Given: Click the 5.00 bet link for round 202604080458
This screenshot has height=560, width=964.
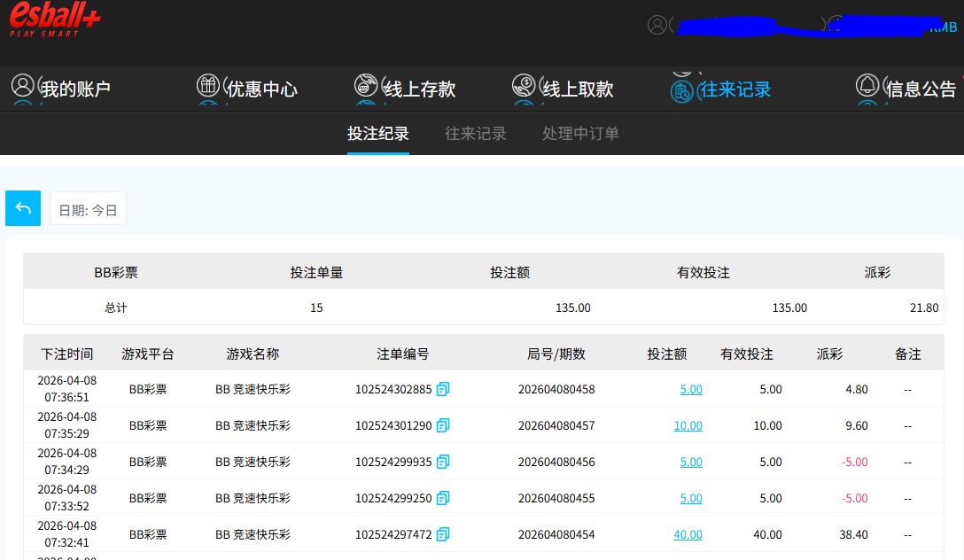Looking at the screenshot, I should tap(691, 389).
